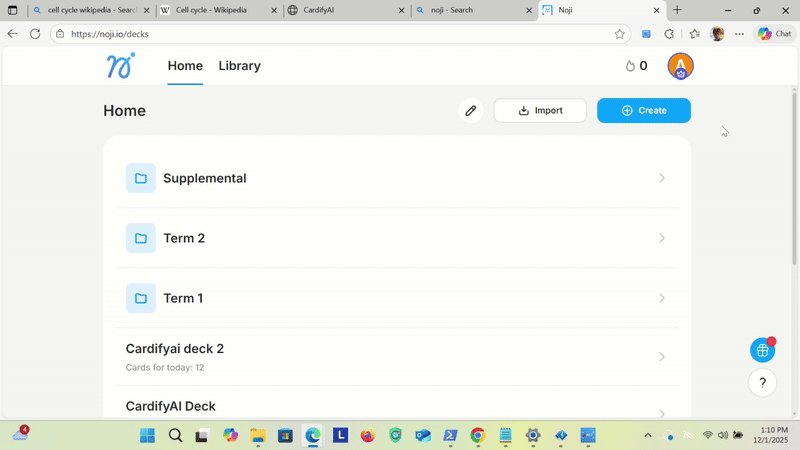Click the Create button
The image size is (800, 450).
pos(644,110)
